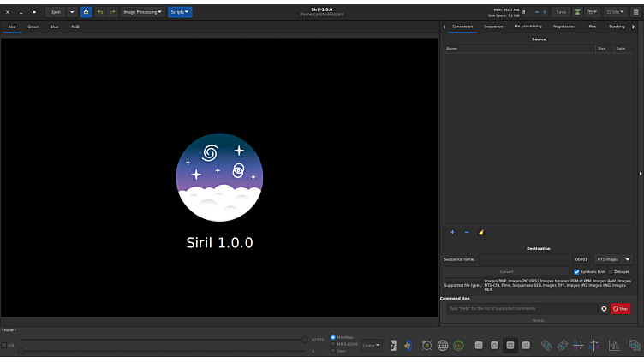Expand the FITS images format dropdown
This screenshot has width=644, height=362.
coord(613,259)
